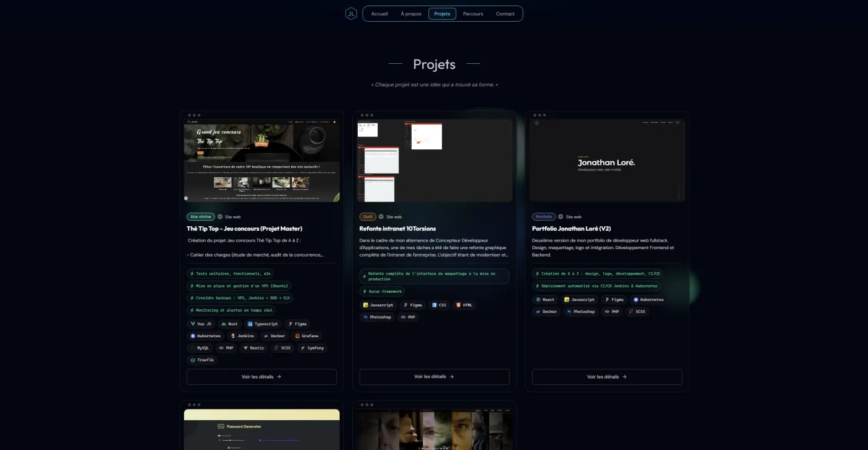
Task: Click Photoshop tag in Portfolio card
Action: [580, 312]
